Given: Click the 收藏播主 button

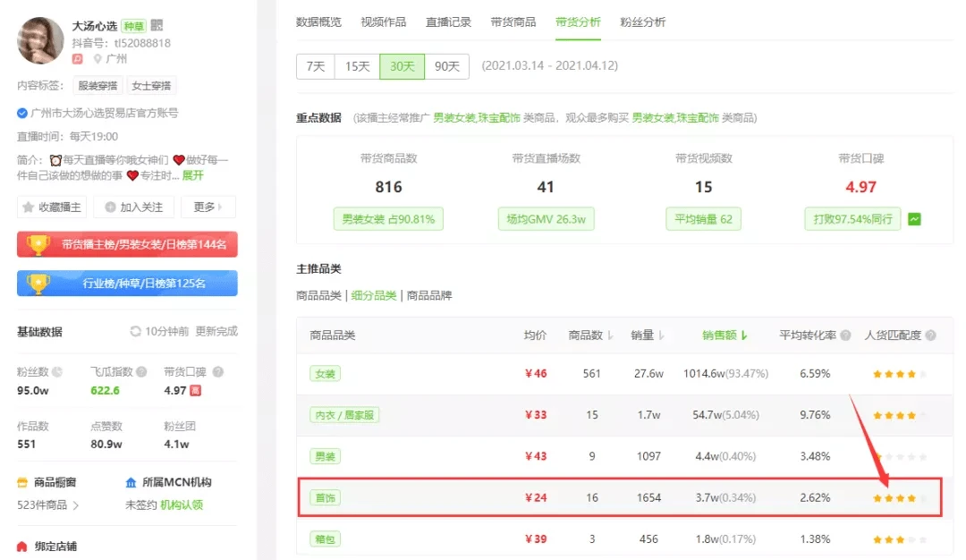Looking at the screenshot, I should pyautogui.click(x=52, y=207).
